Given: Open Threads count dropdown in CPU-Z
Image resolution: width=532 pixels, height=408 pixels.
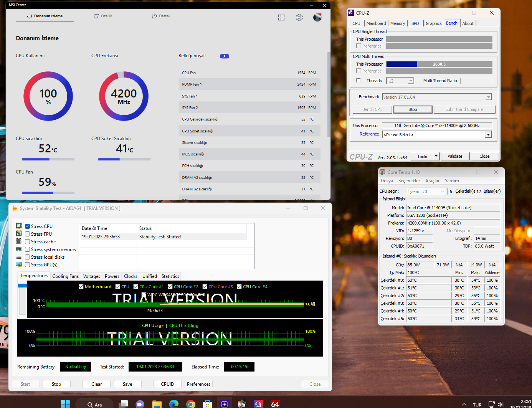Looking at the screenshot, I should coord(411,81).
